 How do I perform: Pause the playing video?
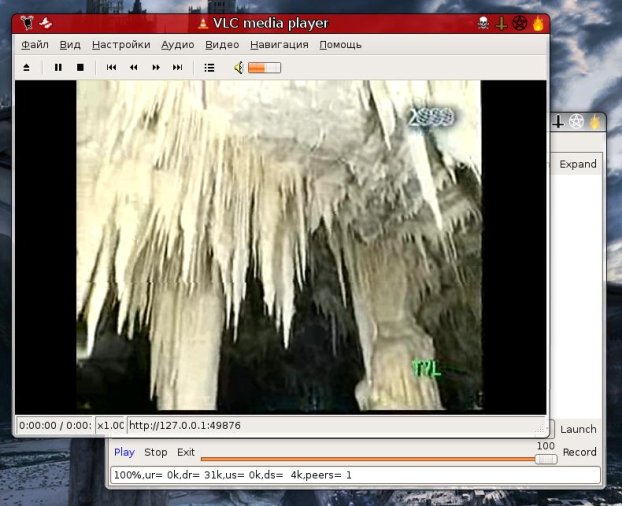point(58,67)
